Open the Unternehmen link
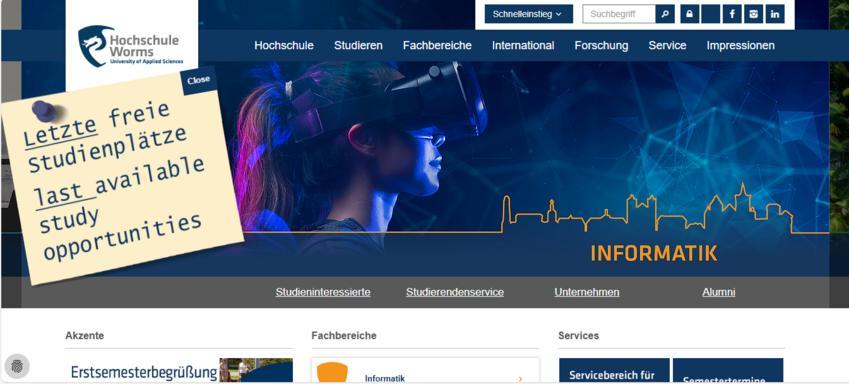 coord(586,292)
